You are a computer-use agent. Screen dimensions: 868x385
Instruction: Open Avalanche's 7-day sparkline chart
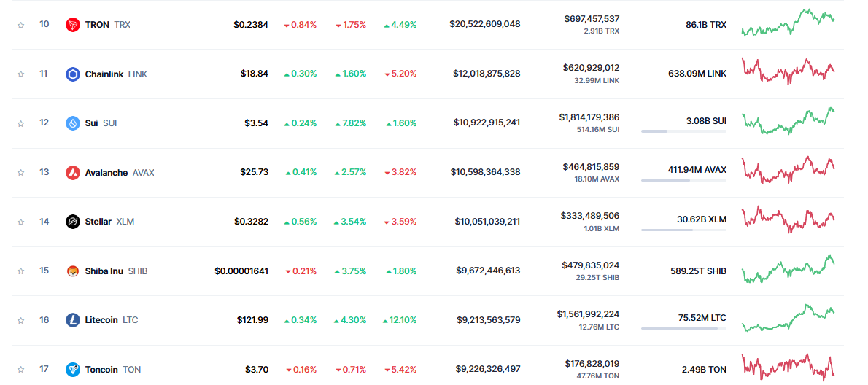click(x=788, y=170)
